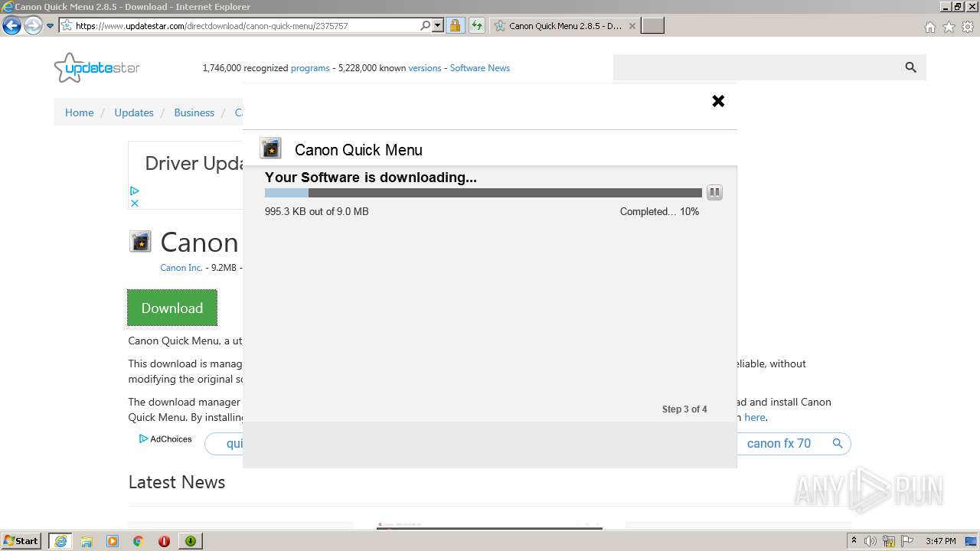This screenshot has width=980, height=551.
Task: Follow the programs link
Action: (x=310, y=68)
